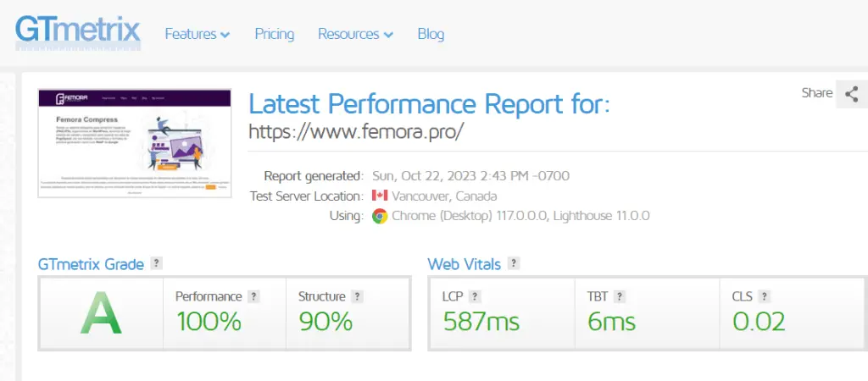
Task: Click the green A grade letter
Action: 101,315
